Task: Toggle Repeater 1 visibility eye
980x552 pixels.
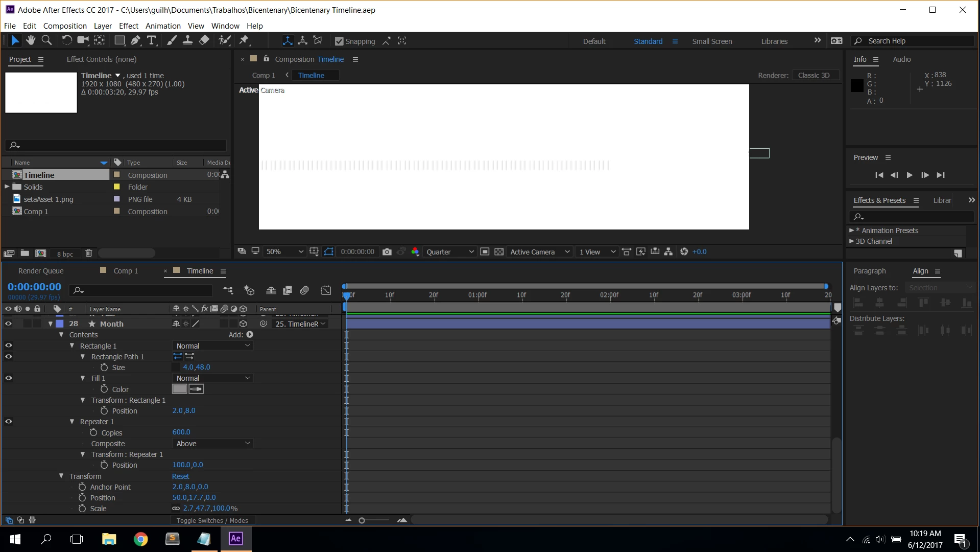Action: click(8, 422)
